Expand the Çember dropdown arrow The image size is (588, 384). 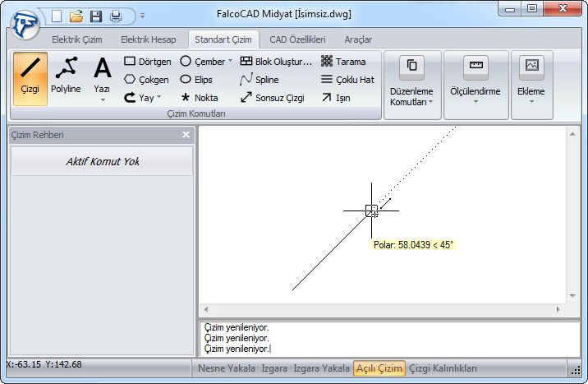click(230, 60)
